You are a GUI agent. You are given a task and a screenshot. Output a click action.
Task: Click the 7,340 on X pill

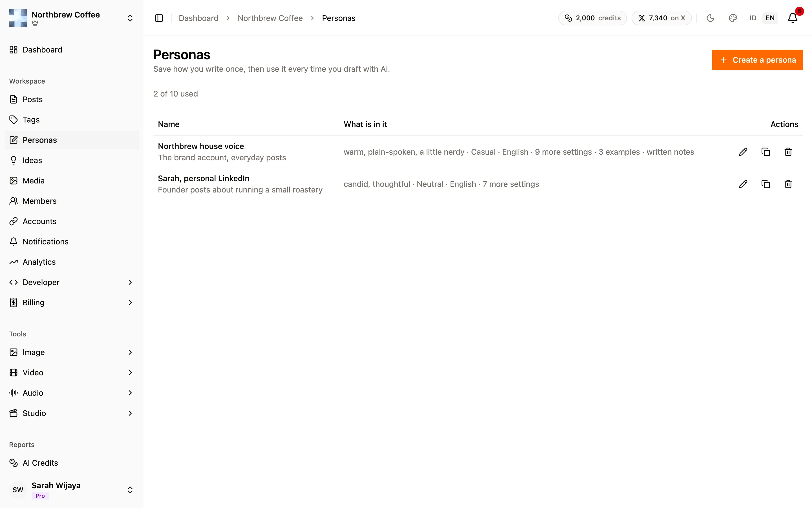click(x=661, y=18)
